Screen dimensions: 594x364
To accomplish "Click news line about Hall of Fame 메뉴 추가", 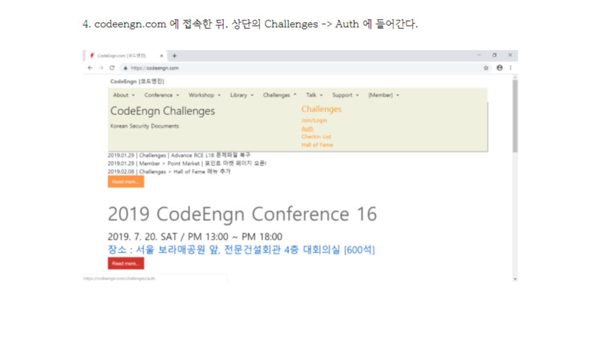I will tap(169, 172).
